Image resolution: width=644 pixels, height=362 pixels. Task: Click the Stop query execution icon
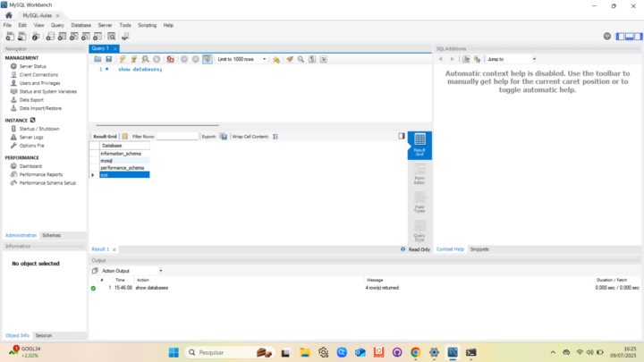click(157, 59)
